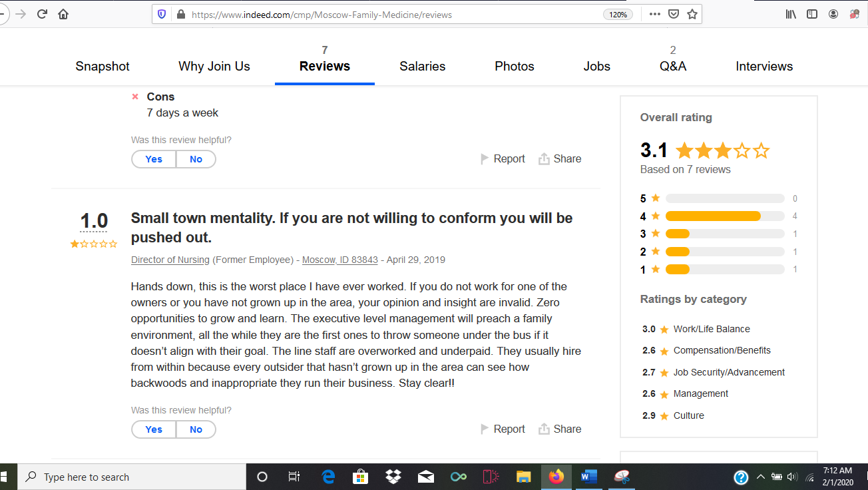This screenshot has width=868, height=490.
Task: Open the Moscow, ID 83843 location link
Action: click(340, 260)
